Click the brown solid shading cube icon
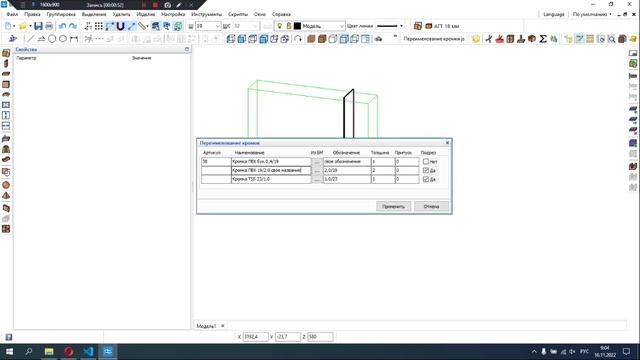Screen dimensions: 640x360 click(x=311, y=39)
